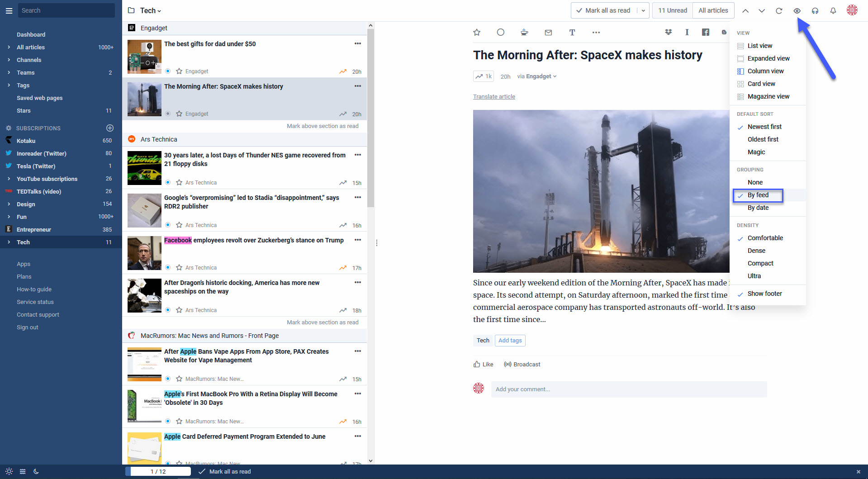Choose Magazine view from view menu
Viewport: 868px width, 479px height.
pyautogui.click(x=768, y=96)
